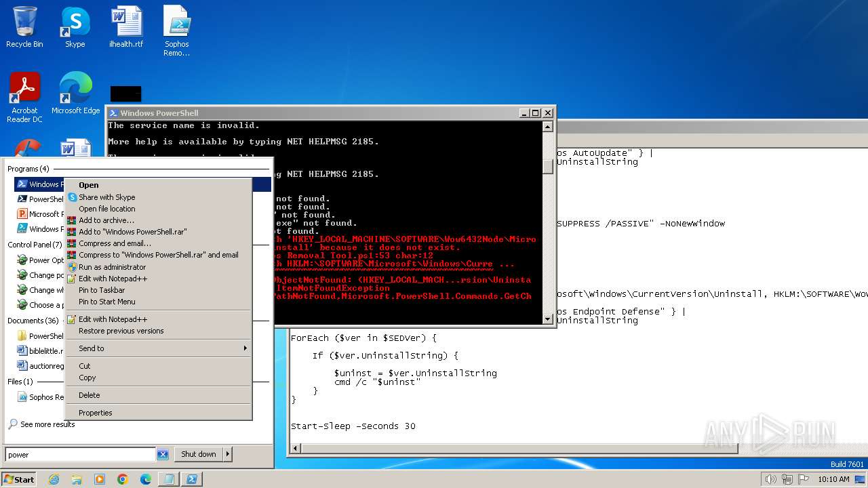This screenshot has width=868, height=488.
Task: Open Microsoft Edge from taskbar
Action: pyautogui.click(x=146, y=479)
